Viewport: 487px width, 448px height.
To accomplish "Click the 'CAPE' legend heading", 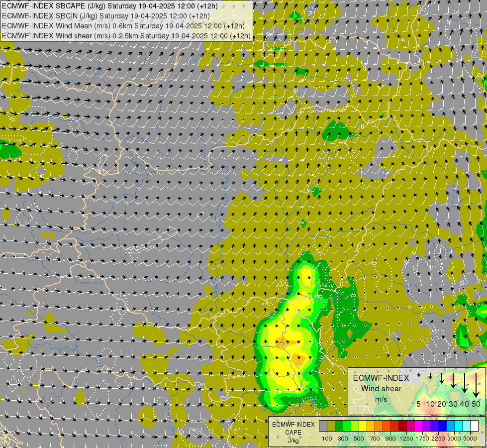I will (293, 433).
